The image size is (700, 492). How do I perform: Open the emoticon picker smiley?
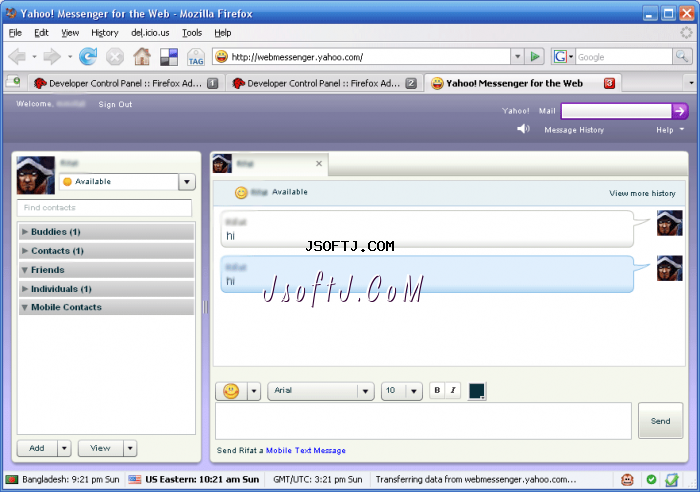231,391
